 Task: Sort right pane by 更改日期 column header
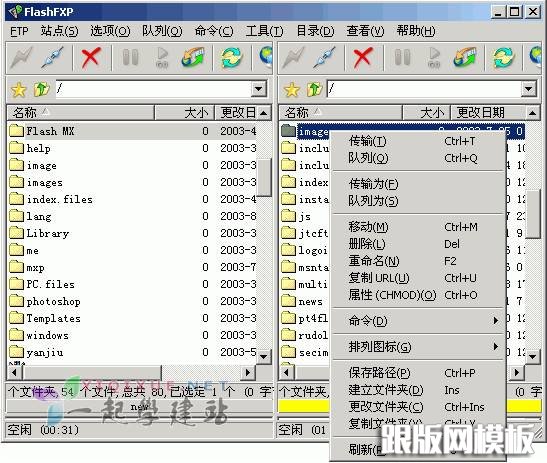click(488, 113)
